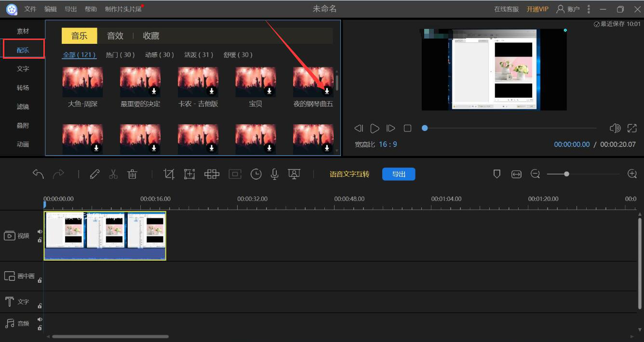Click the blue 导出 button
This screenshot has width=644, height=342.
tap(399, 174)
